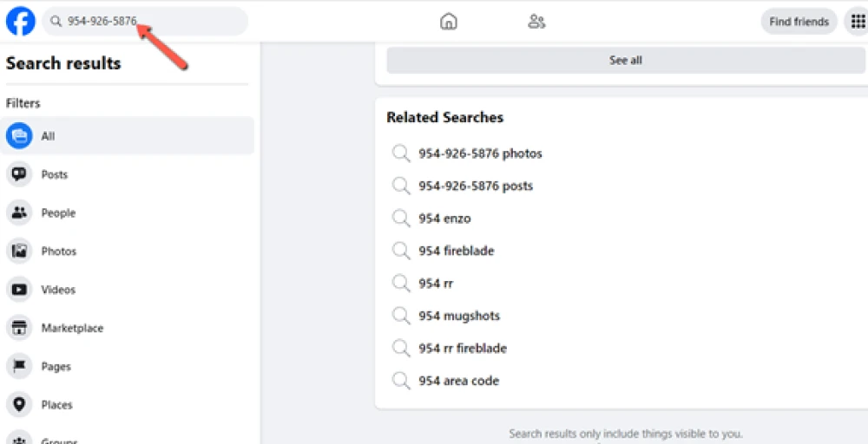Open the Home feed icon
Screen dimensions: 868x444
(449, 22)
